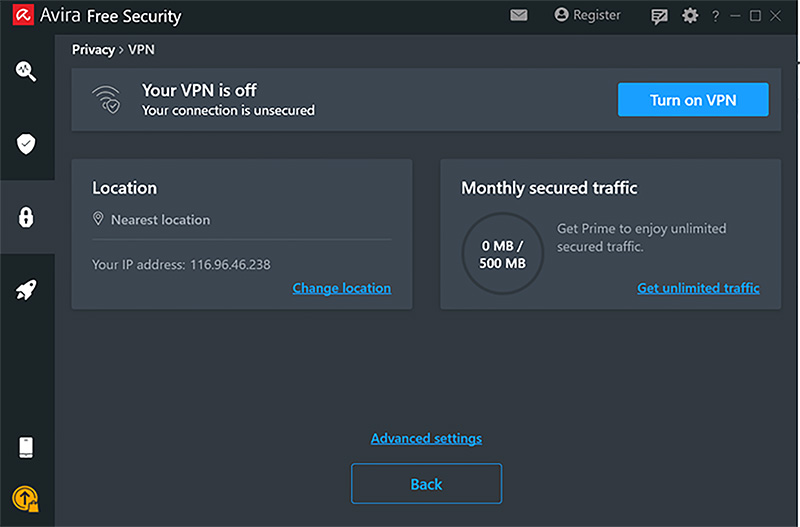
Task: Click the Nearest location text
Action: tap(161, 220)
